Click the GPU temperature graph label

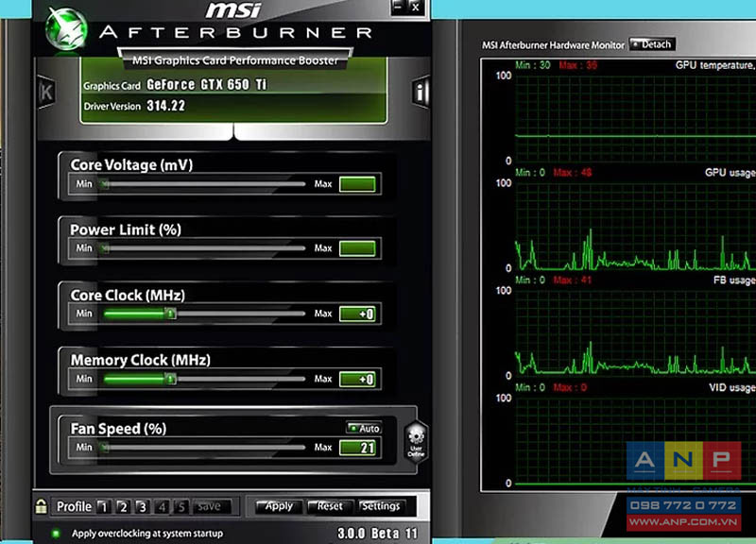[x=714, y=65]
